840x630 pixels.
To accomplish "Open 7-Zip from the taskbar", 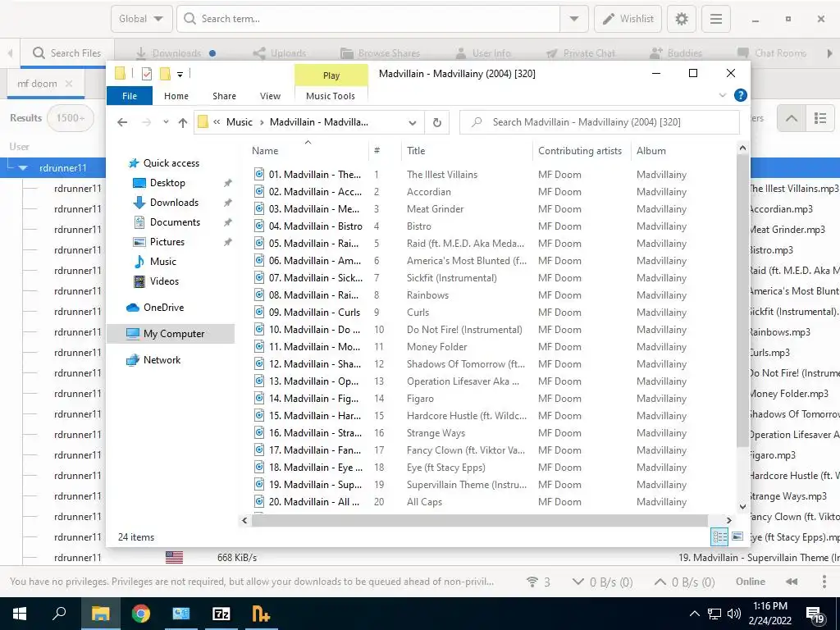I will 221,614.
